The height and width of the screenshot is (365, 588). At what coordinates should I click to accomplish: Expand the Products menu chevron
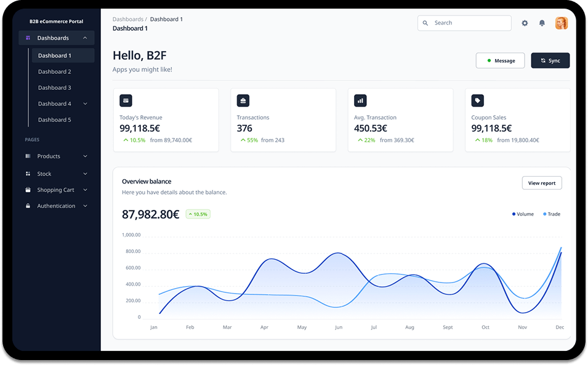(x=85, y=156)
